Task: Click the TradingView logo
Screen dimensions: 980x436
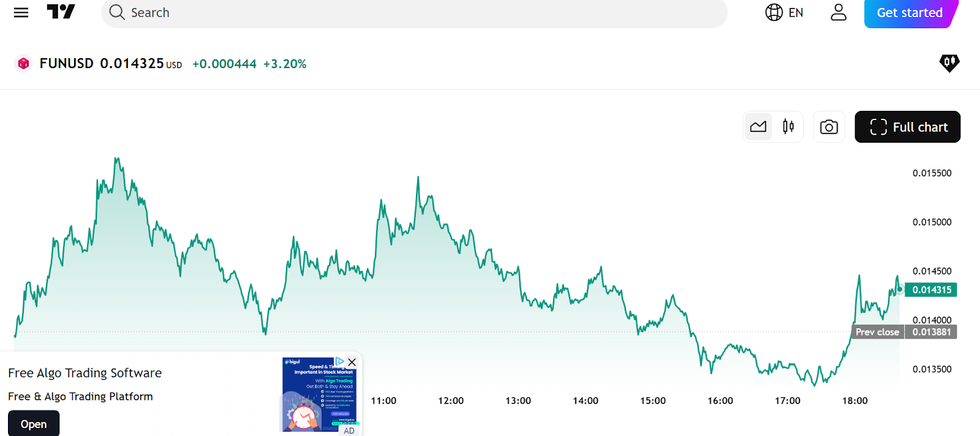Action: 61,12
